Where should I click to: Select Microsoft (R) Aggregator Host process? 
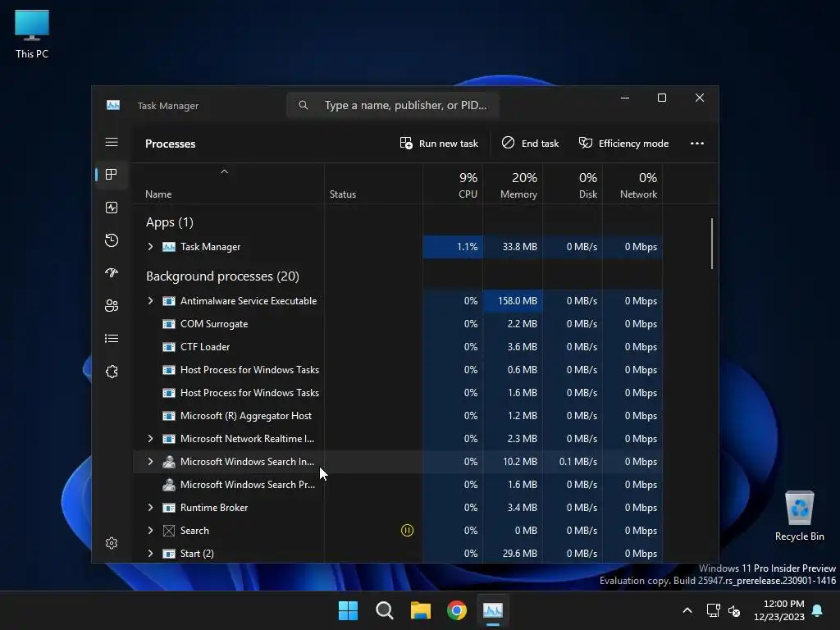click(x=397, y=416)
